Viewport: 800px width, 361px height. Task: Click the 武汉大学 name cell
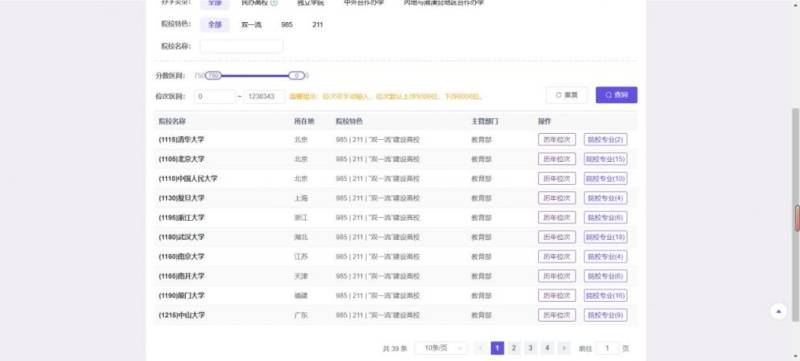coord(181,237)
